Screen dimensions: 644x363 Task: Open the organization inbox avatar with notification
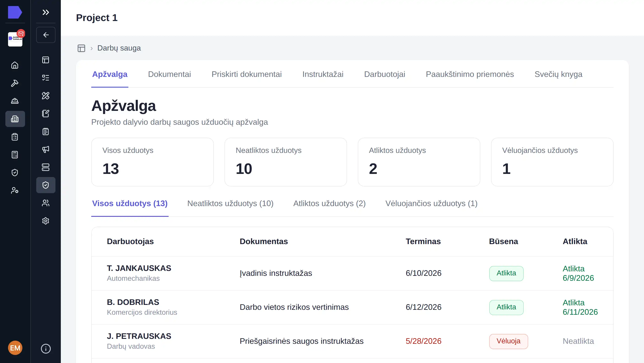[15, 39]
